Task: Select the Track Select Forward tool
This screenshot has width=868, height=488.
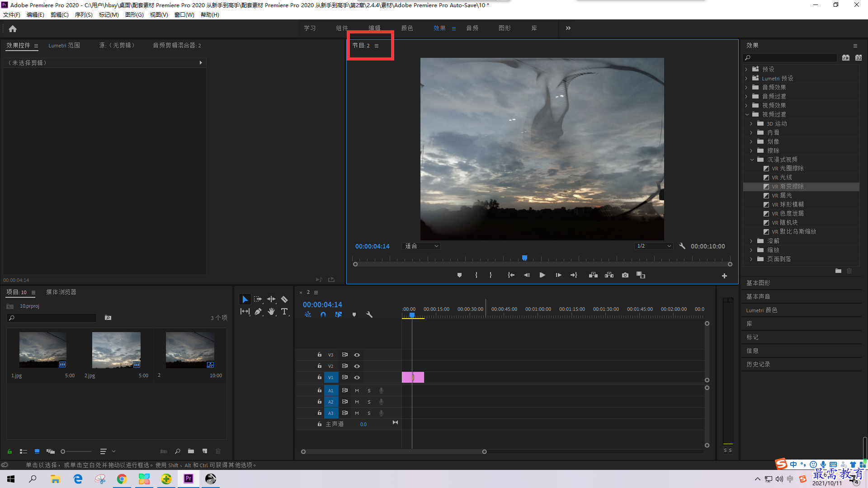Action: point(258,299)
